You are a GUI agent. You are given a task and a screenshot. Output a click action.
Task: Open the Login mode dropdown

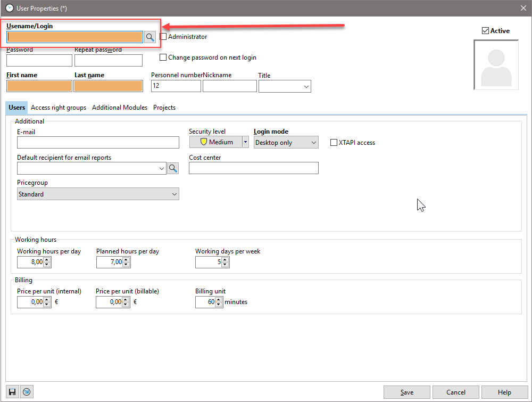point(286,142)
